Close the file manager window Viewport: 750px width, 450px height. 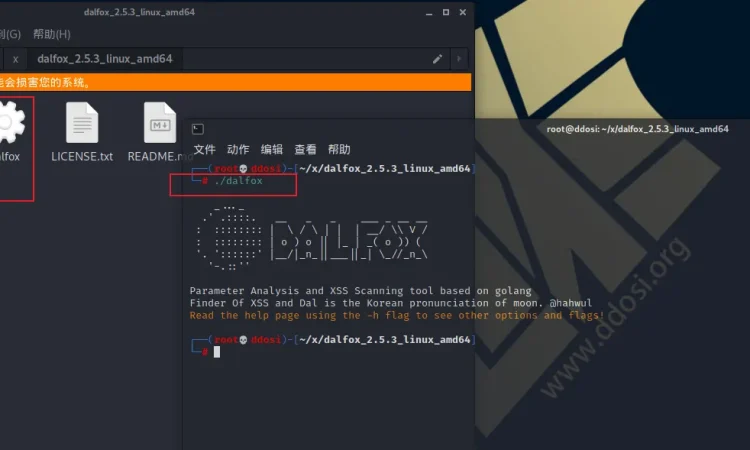463,12
